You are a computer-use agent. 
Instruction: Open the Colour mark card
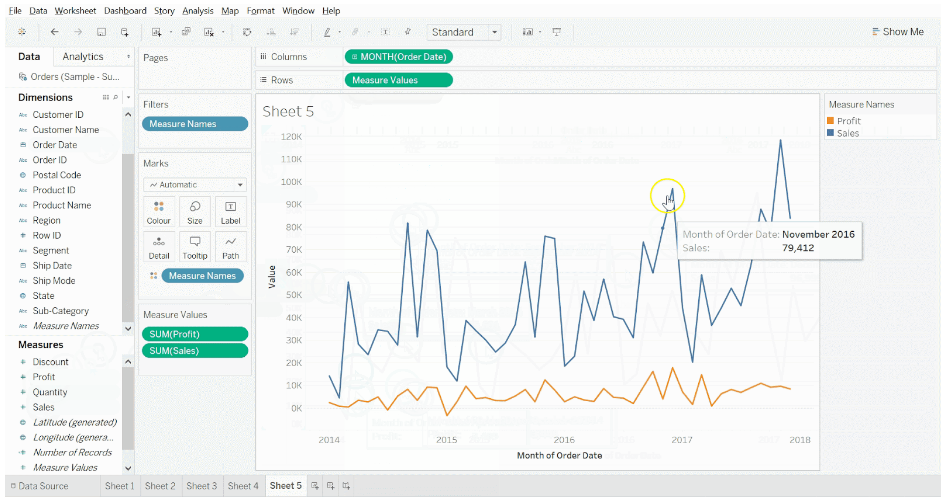[x=159, y=211]
